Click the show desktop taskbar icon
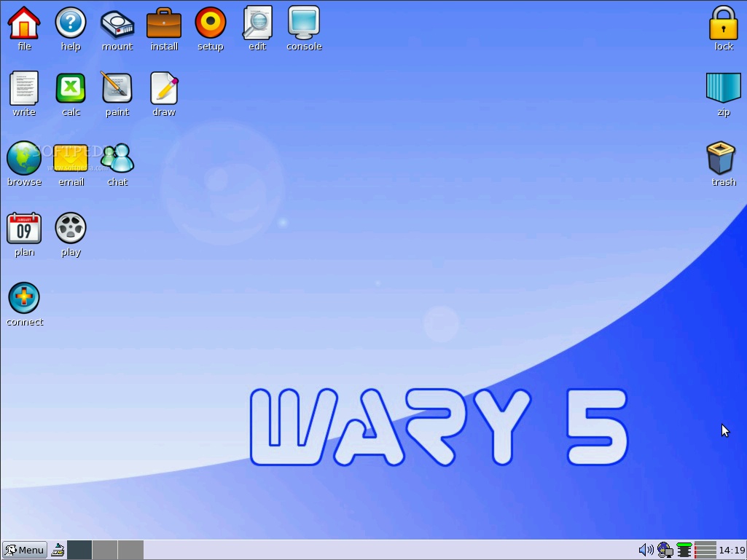The image size is (747, 560). [58, 550]
